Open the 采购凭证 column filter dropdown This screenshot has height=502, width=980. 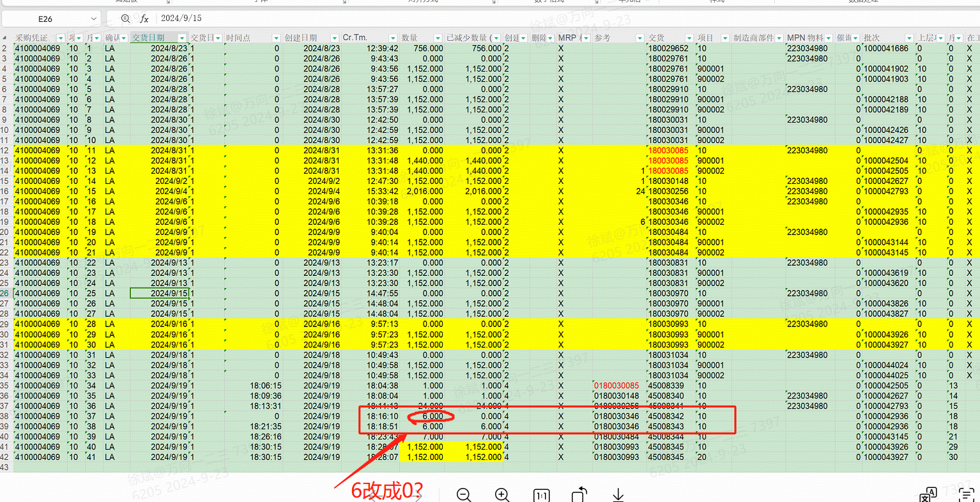pyautogui.click(x=60, y=38)
